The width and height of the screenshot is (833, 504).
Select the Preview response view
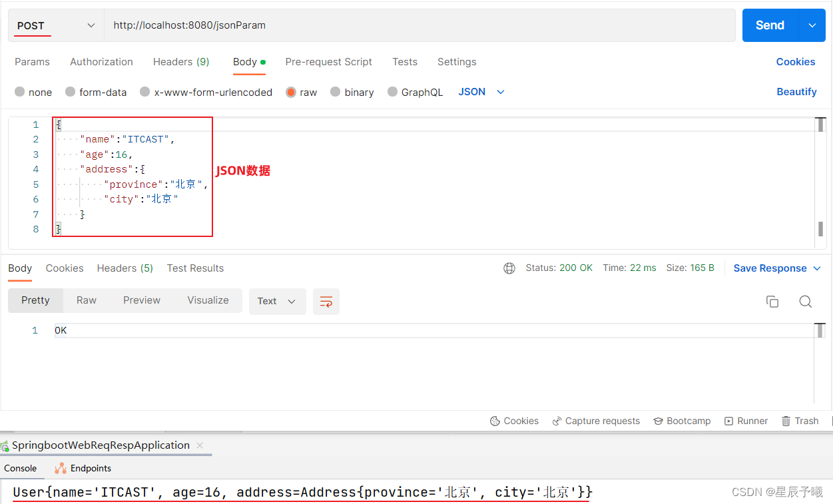pyautogui.click(x=142, y=300)
